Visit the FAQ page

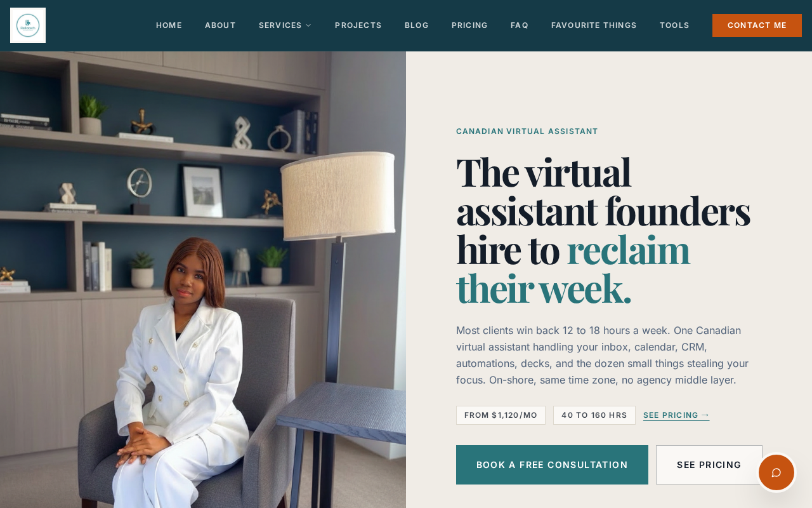[x=520, y=25]
